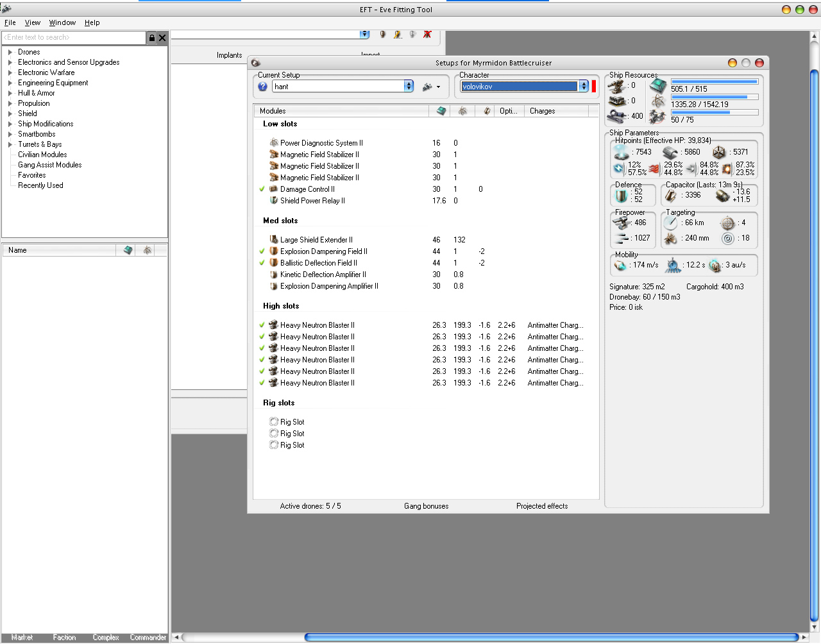Expand the Drones tree category
The height and width of the screenshot is (644, 821).
click(x=10, y=52)
